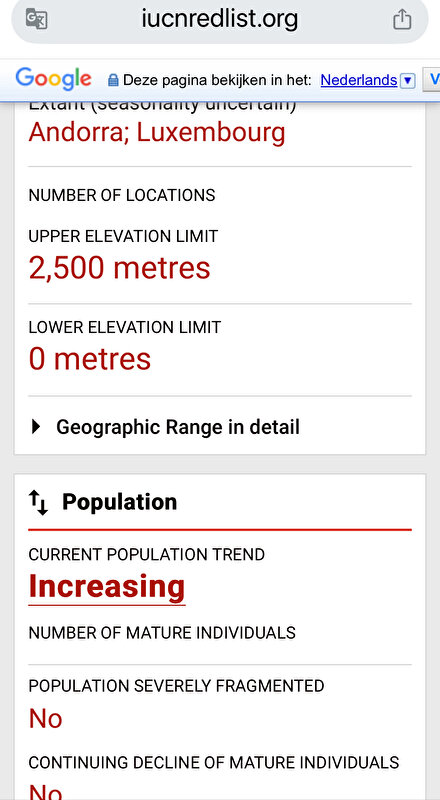Tap the cut-off button right of Nederlands dropdown
The image size is (440, 800).
pyautogui.click(x=432, y=80)
